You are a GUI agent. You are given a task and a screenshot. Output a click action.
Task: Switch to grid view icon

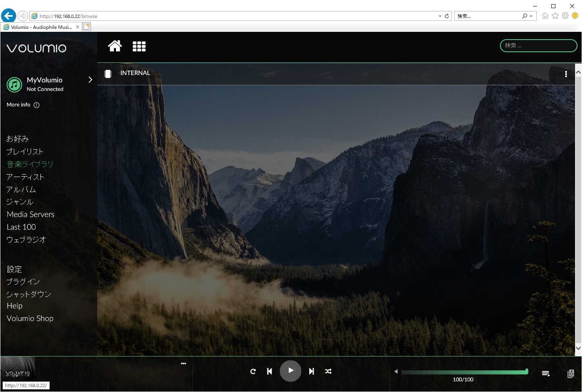[x=139, y=47]
